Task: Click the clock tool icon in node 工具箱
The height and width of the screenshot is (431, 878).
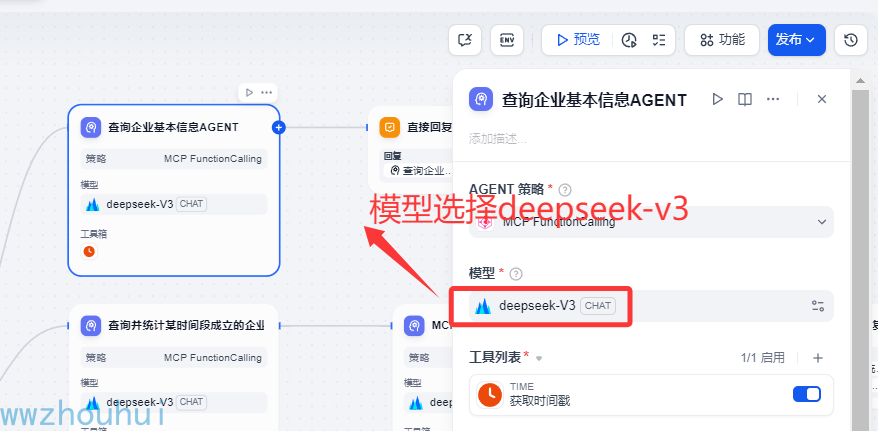Action: click(x=89, y=252)
